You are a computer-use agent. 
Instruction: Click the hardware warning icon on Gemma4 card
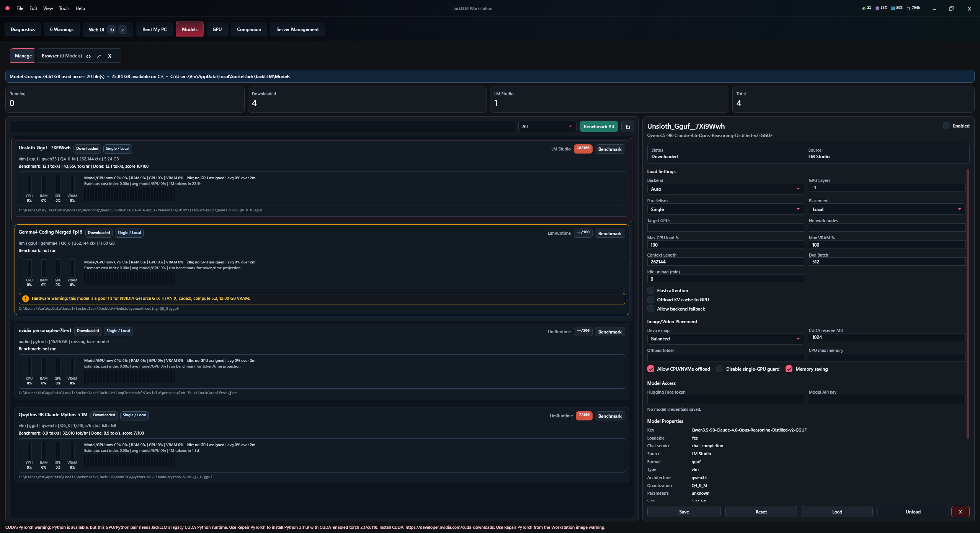tap(26, 299)
